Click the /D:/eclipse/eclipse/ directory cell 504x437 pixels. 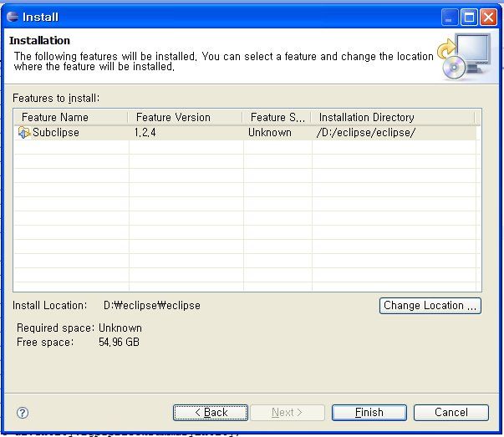366,132
